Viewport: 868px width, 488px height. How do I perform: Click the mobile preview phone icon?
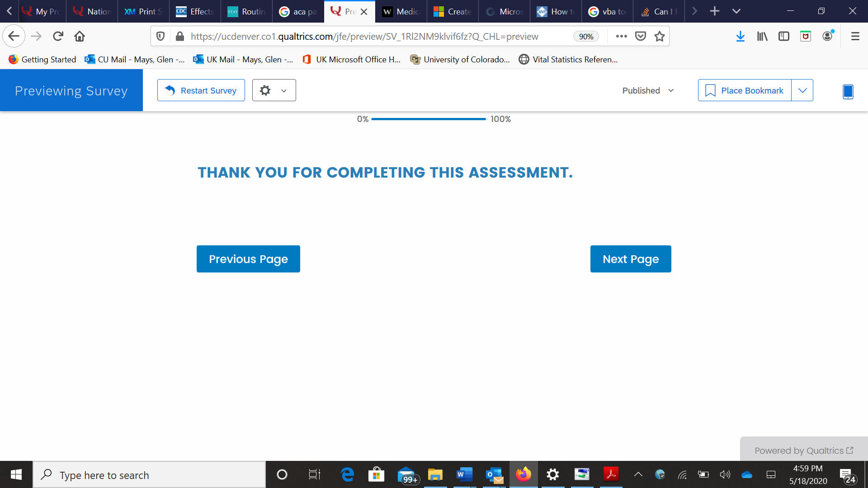[848, 91]
